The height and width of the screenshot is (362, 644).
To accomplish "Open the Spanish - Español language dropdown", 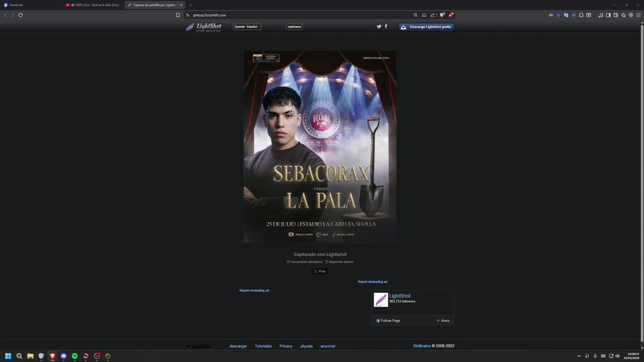I will pyautogui.click(x=247, y=27).
